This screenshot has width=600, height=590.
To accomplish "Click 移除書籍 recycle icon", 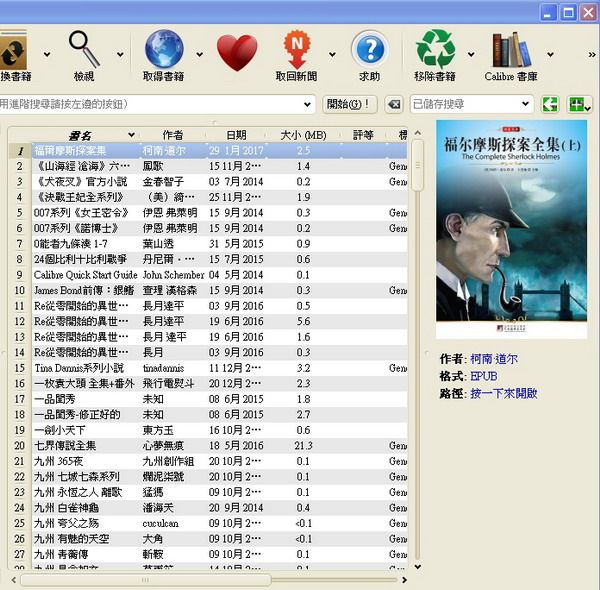I will [435, 48].
